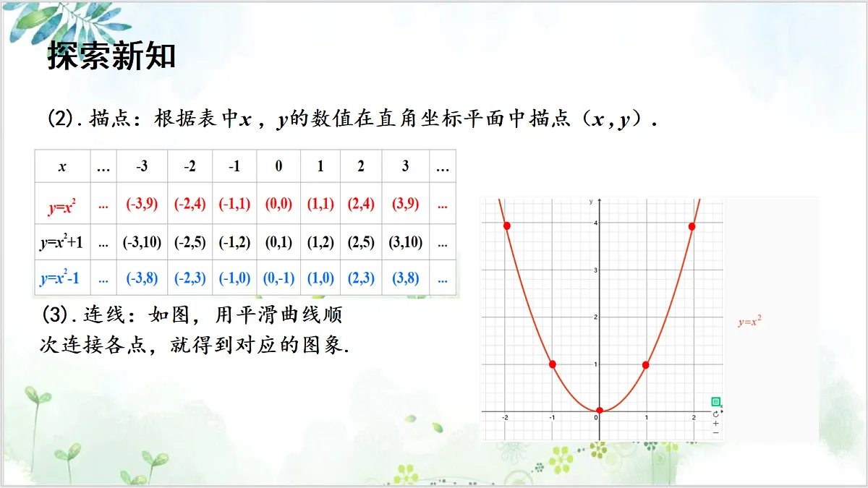The image size is (868, 488).
Task: Click the y-axis label '3' on graph
Action: coord(595,270)
